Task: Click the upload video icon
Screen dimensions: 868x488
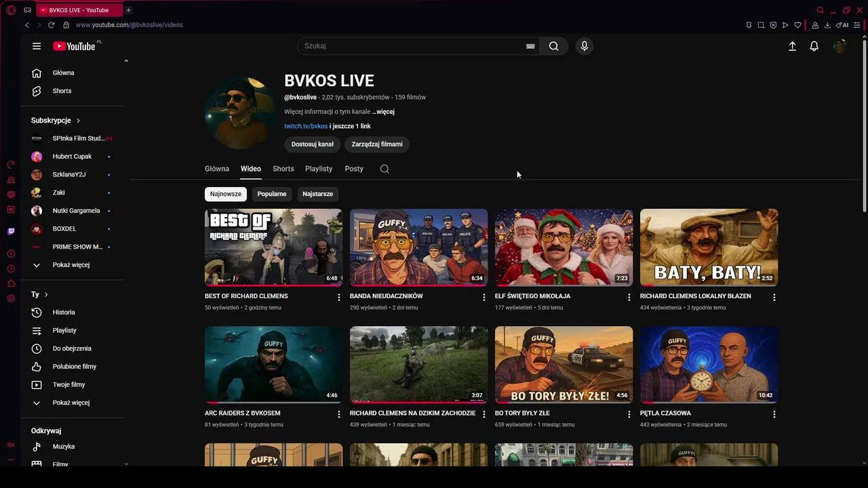Action: [x=792, y=46]
